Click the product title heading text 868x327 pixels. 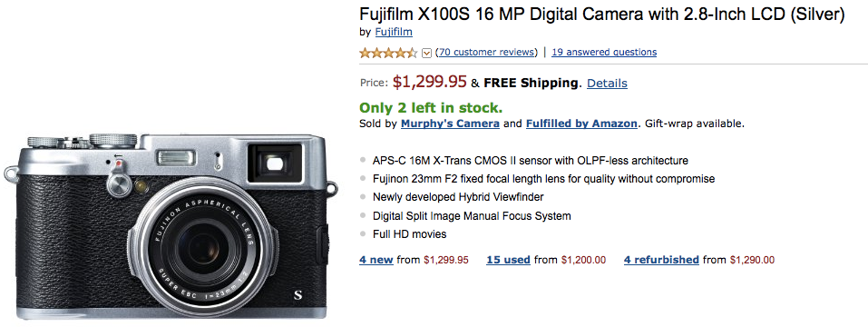click(601, 14)
